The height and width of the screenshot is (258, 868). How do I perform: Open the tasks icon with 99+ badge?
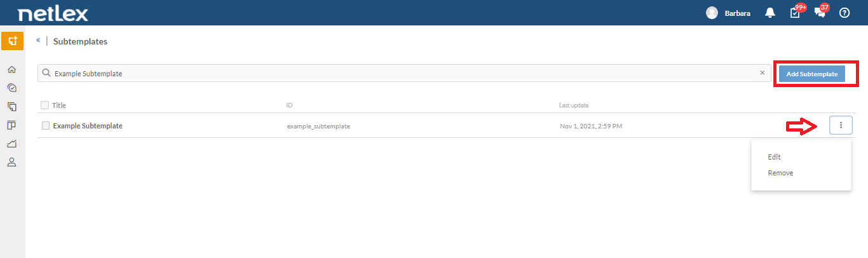pos(796,11)
